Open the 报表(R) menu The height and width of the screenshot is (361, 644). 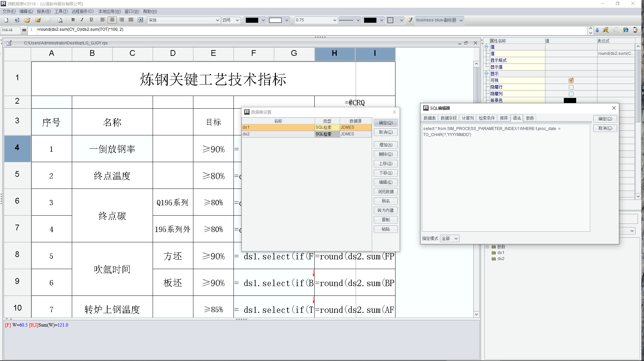44,11
